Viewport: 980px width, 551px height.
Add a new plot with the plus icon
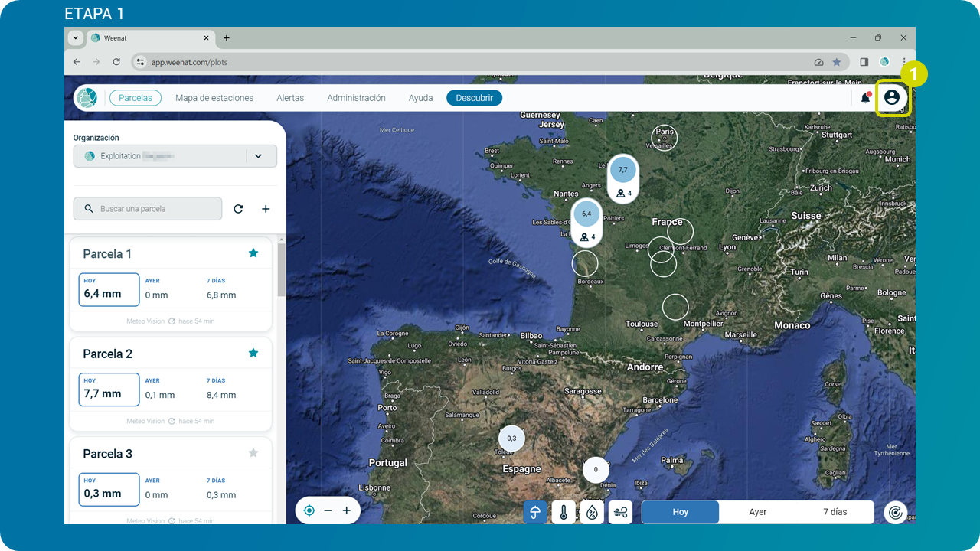point(266,209)
